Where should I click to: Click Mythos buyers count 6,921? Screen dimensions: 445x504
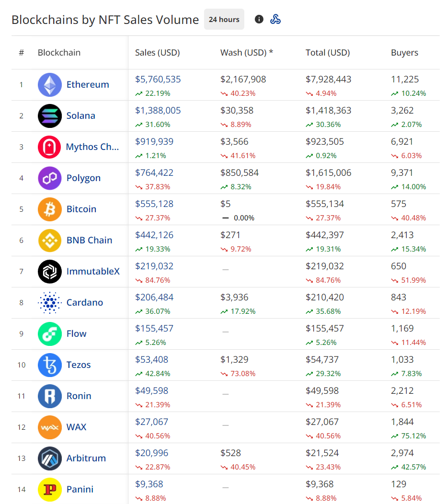tap(402, 142)
